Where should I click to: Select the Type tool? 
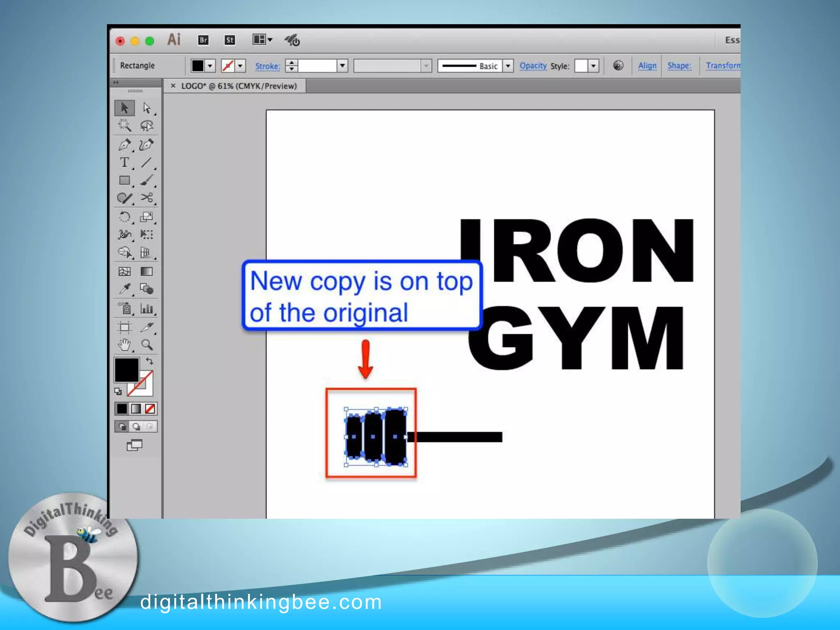point(124,162)
